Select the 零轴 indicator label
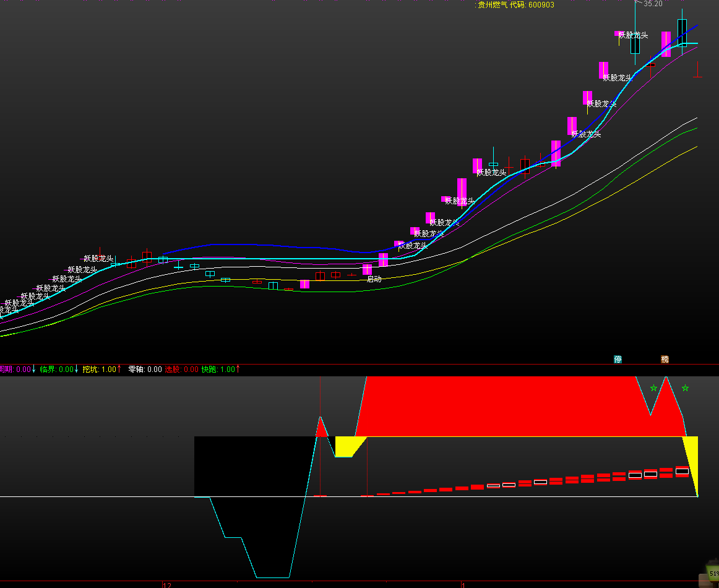The width and height of the screenshot is (719, 588). [136, 370]
